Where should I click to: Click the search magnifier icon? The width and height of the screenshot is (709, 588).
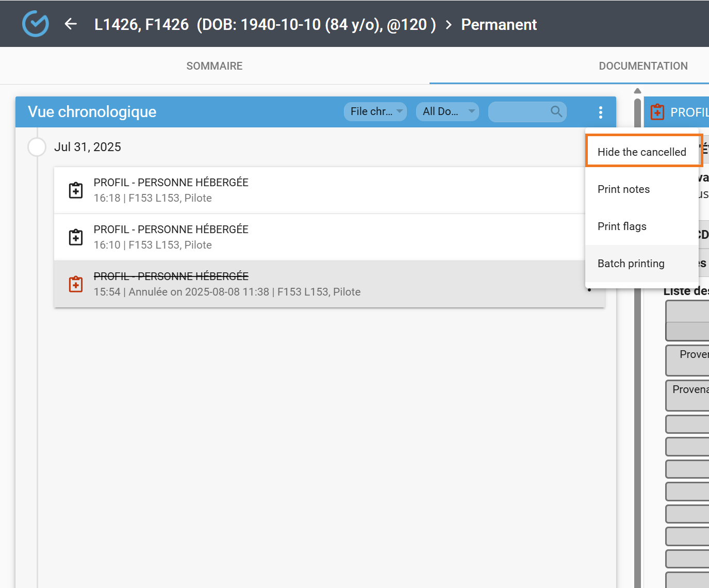click(x=556, y=111)
